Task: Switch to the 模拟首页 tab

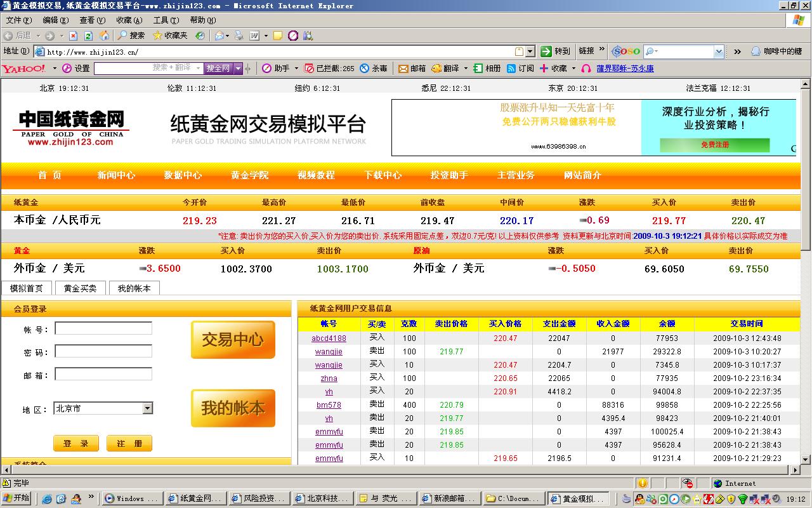Action: click(26, 288)
